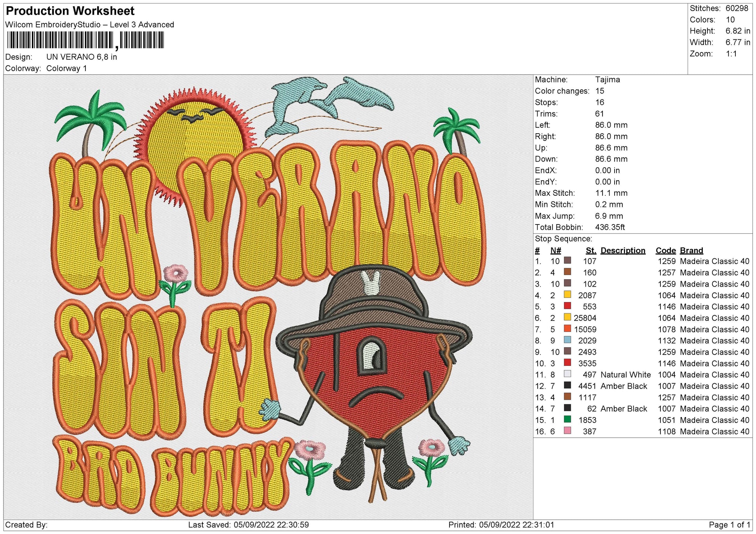Click the green swatch in stop row 15
Screen dimensions: 756x534
(567, 419)
